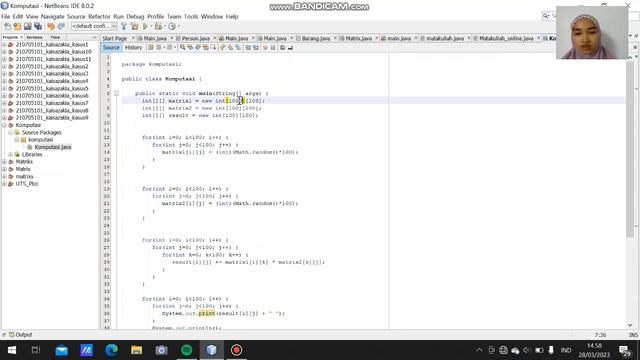The width and height of the screenshot is (640, 360).
Task: Open Spotify from taskbar
Action: tap(187, 350)
